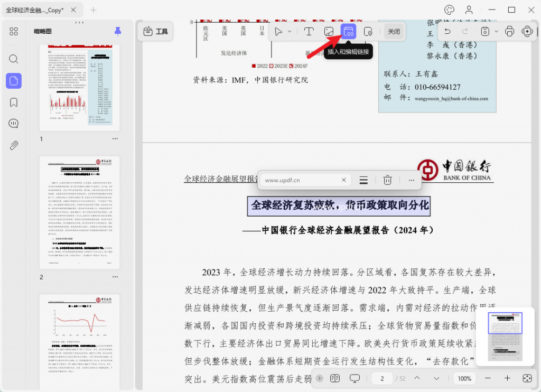Image resolution: width=541 pixels, height=392 pixels.
Task: Toggle two-page reading view at the bottom
Action: 334,378
